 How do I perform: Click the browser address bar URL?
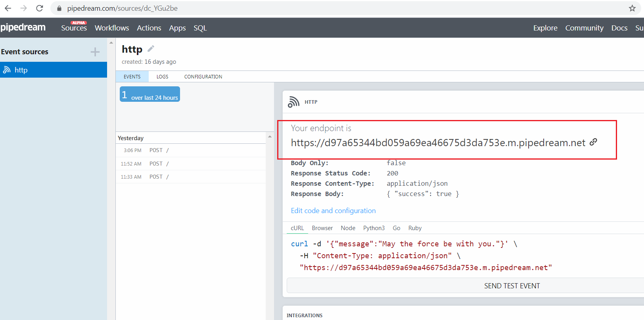click(122, 8)
